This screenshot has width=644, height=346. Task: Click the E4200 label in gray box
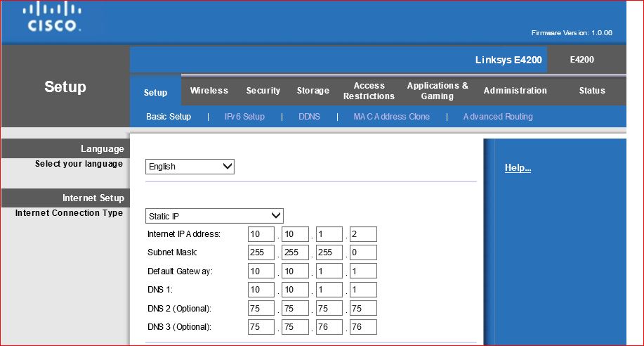(x=582, y=60)
